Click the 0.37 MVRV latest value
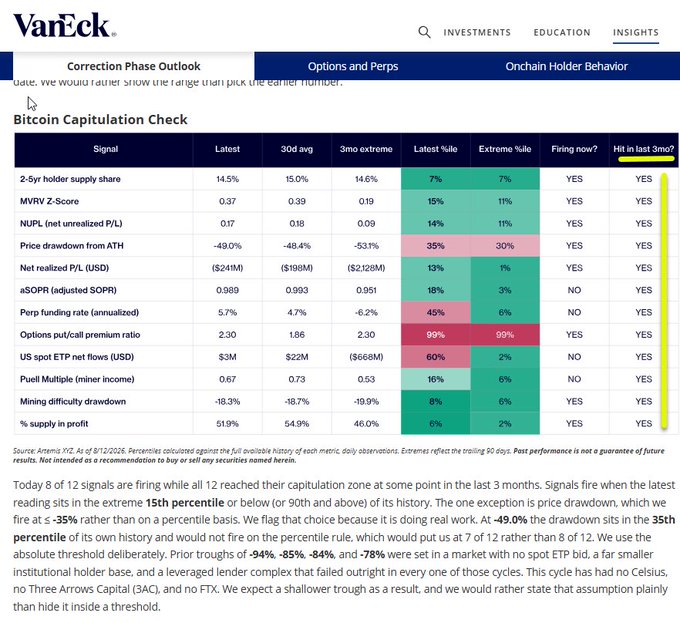The image size is (680, 623). coord(227,201)
